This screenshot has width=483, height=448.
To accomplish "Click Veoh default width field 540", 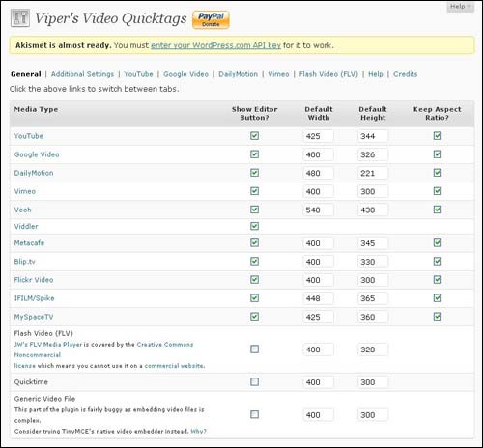I will point(318,210).
